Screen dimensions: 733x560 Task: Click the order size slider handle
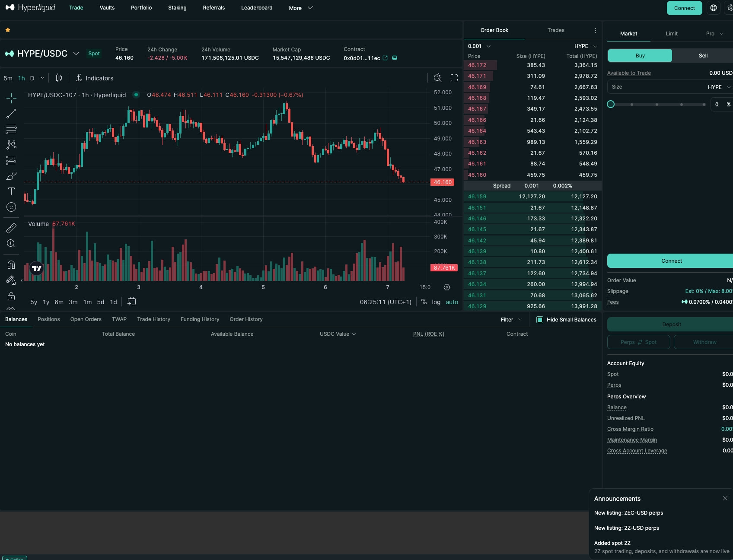(611, 104)
